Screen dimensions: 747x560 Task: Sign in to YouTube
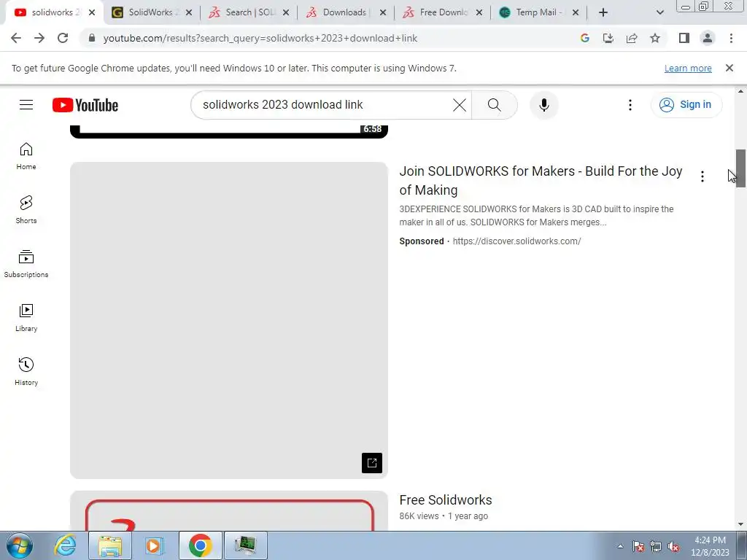(x=686, y=105)
